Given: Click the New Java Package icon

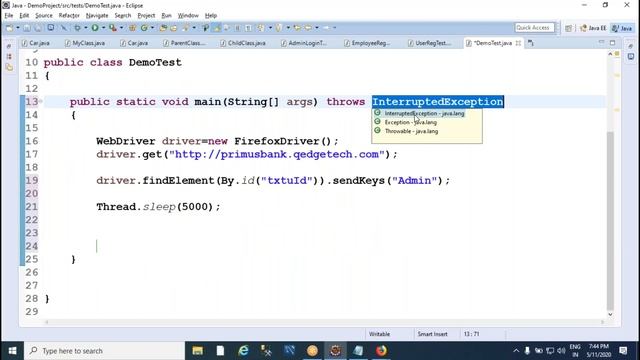Looking at the screenshot, I should (x=132, y=28).
